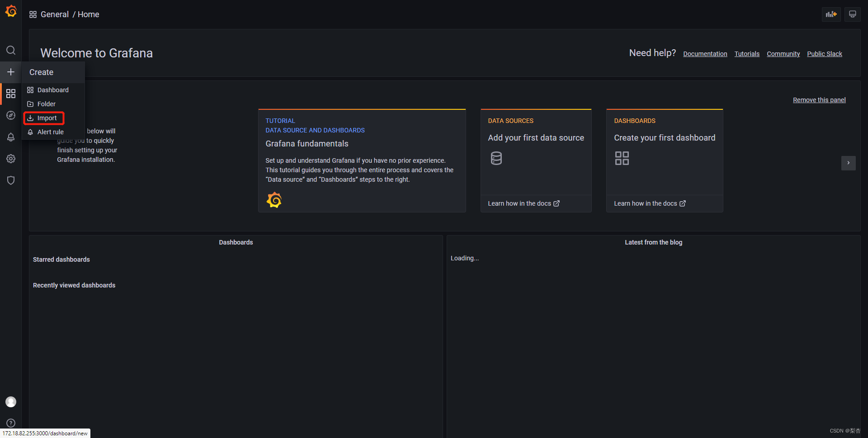Open the Documentation link
The height and width of the screenshot is (438, 868).
[705, 54]
